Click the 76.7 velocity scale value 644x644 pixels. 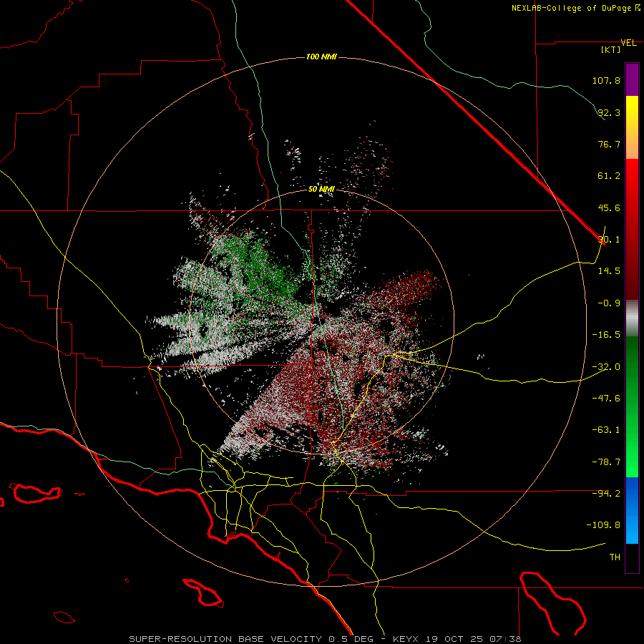(609, 144)
